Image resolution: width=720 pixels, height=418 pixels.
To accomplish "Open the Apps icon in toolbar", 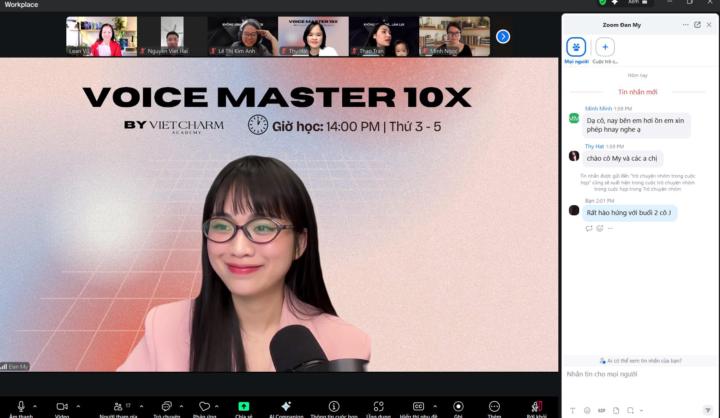I will [x=378, y=406].
